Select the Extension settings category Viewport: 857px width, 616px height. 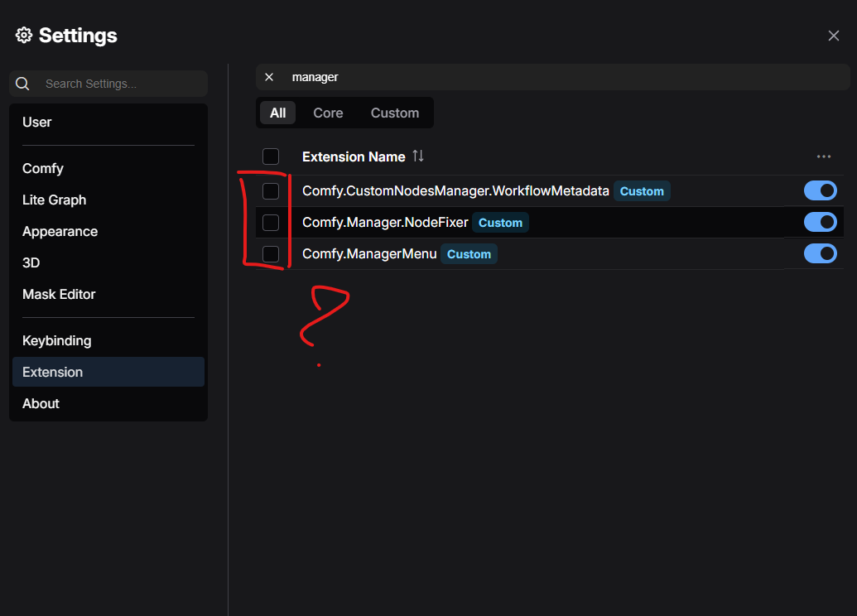[108, 372]
